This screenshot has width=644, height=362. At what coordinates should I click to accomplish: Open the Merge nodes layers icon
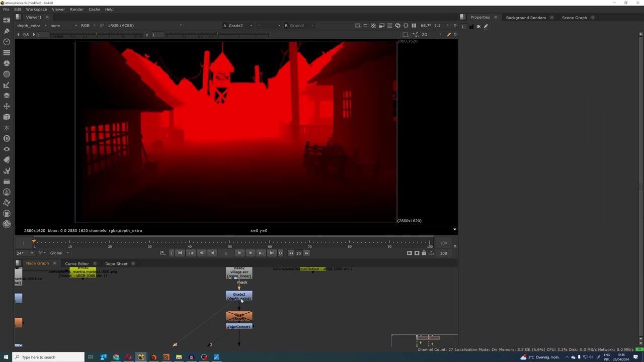(x=7, y=96)
